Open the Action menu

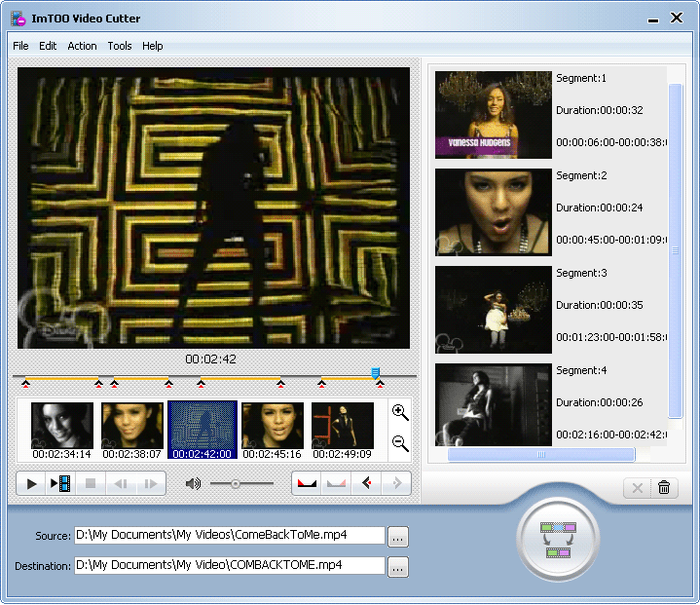click(x=82, y=46)
